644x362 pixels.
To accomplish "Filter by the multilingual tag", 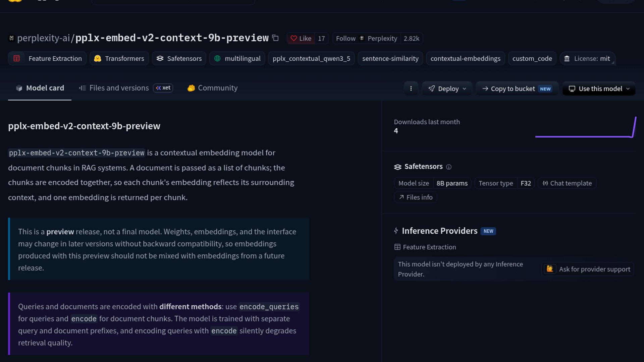I will pyautogui.click(x=237, y=58).
